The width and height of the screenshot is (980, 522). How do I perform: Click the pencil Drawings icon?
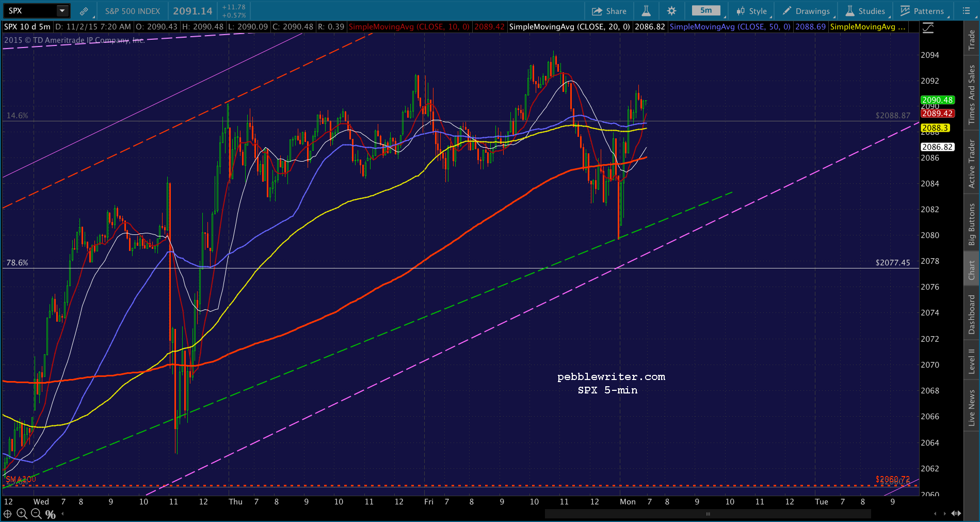tap(787, 11)
